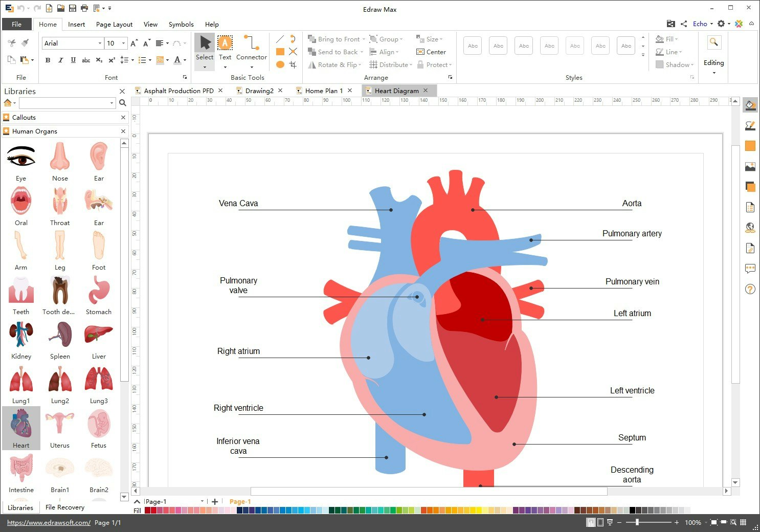Image resolution: width=760 pixels, height=532 pixels.
Task: Search libraries with magnifier icon
Action: pos(123,103)
